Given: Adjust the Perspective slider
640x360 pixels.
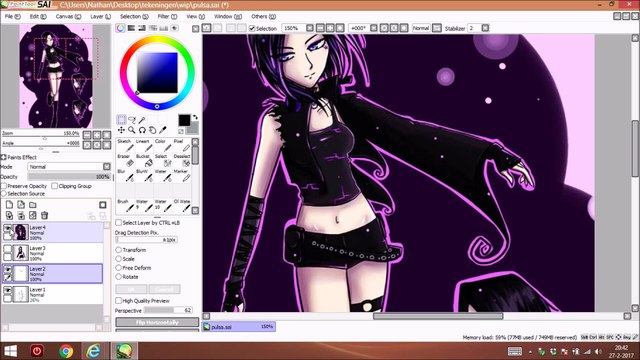Looking at the screenshot, I should tap(168, 310).
